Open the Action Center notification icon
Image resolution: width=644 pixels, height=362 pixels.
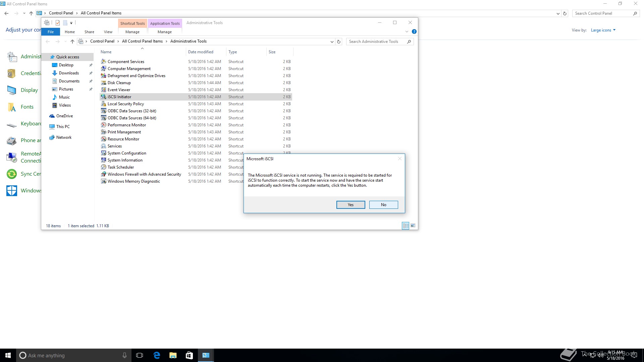[634, 355]
